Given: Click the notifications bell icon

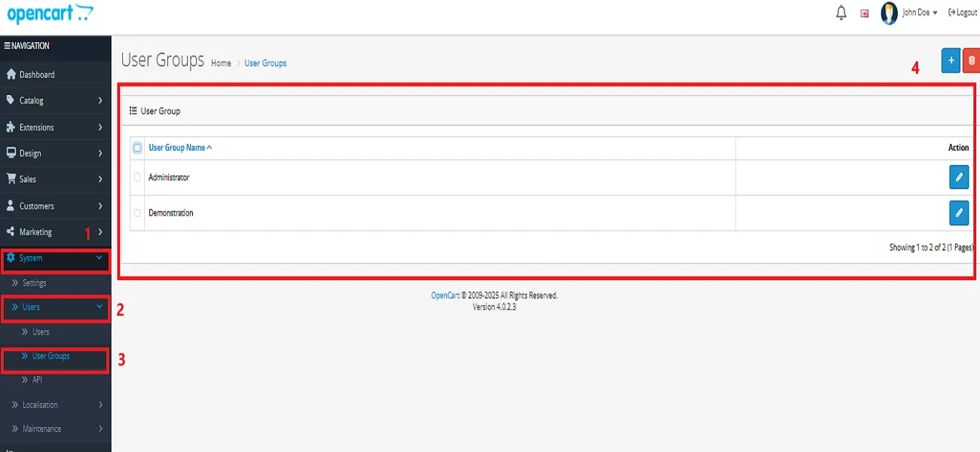Looking at the screenshot, I should point(841,13).
